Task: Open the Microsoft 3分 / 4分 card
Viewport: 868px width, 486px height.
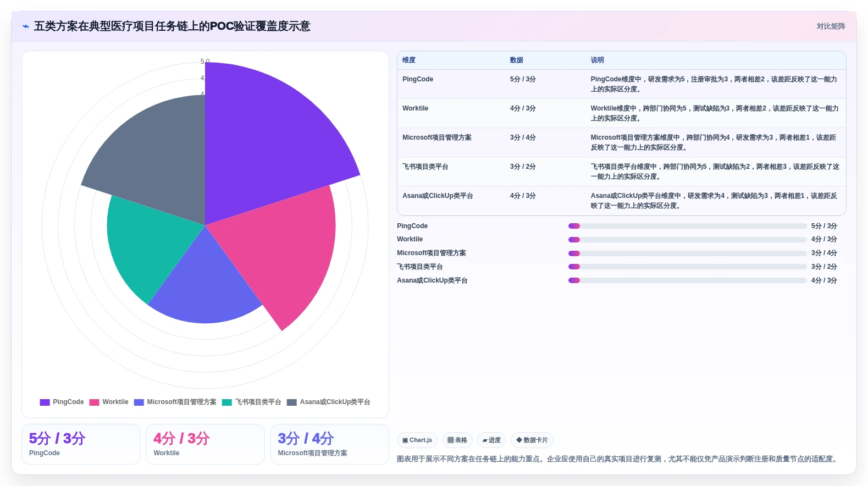Action: pyautogui.click(x=330, y=444)
